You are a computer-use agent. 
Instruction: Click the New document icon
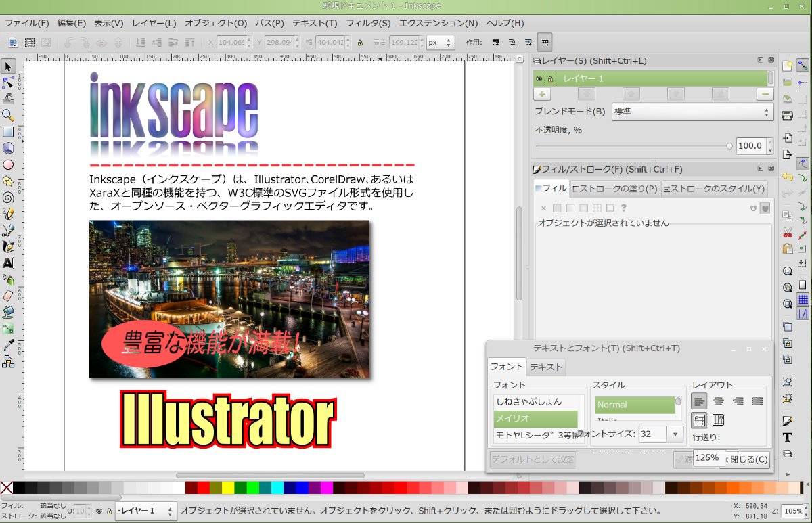click(x=787, y=66)
